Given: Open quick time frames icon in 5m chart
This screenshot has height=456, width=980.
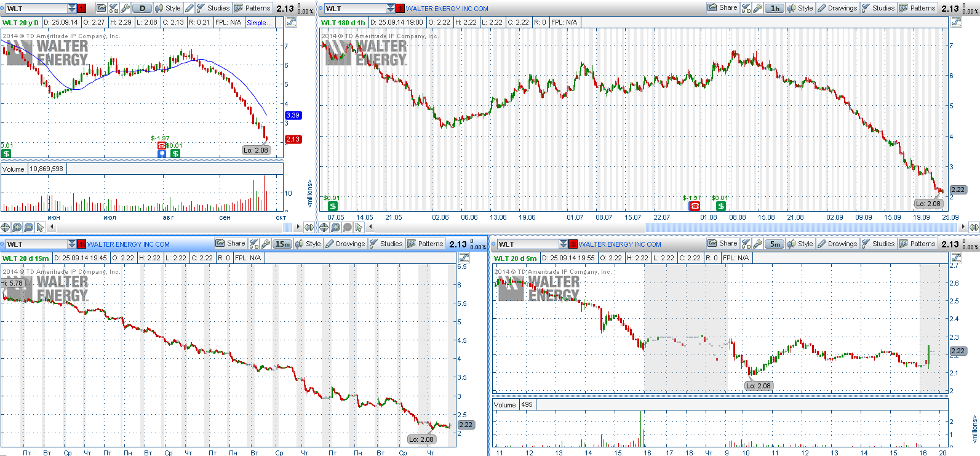Looking at the screenshot, I should click(x=746, y=244).
